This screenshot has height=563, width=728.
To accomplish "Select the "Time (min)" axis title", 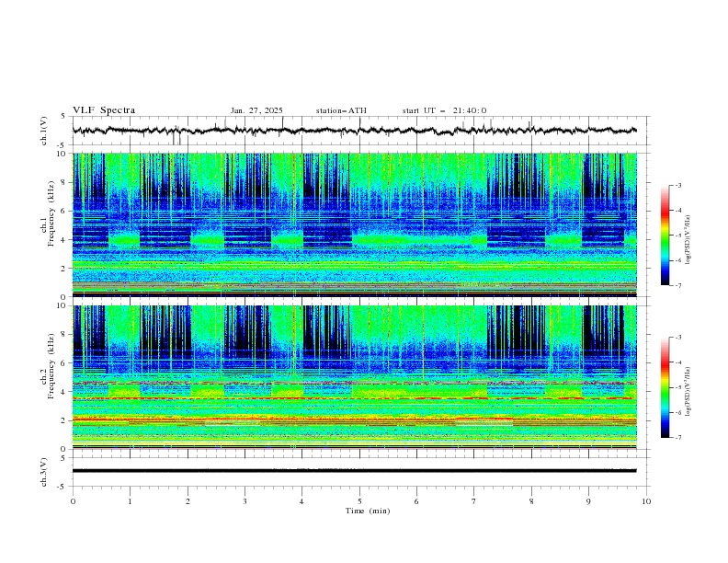I will [368, 511].
